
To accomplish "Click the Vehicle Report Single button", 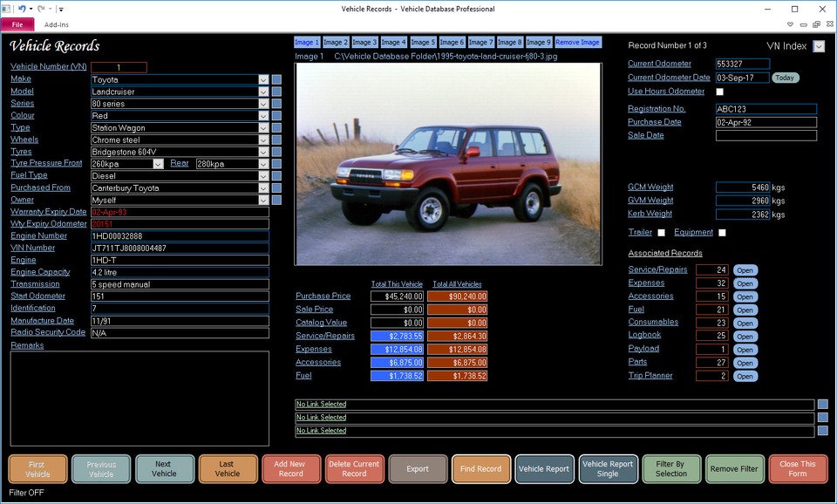I will click(608, 469).
